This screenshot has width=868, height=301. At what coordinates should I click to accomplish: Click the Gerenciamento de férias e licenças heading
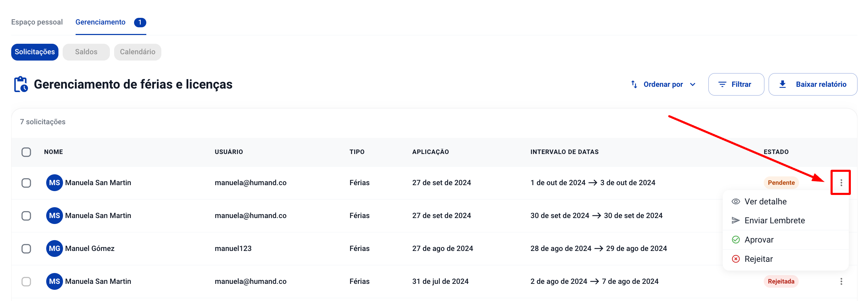pyautogui.click(x=133, y=84)
